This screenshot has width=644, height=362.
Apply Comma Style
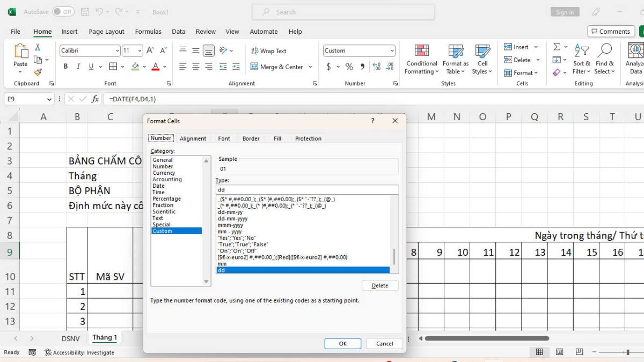click(362, 67)
